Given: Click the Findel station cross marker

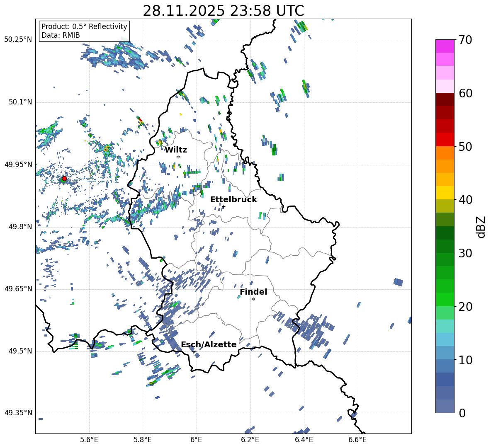Looking at the screenshot, I should (253, 299).
